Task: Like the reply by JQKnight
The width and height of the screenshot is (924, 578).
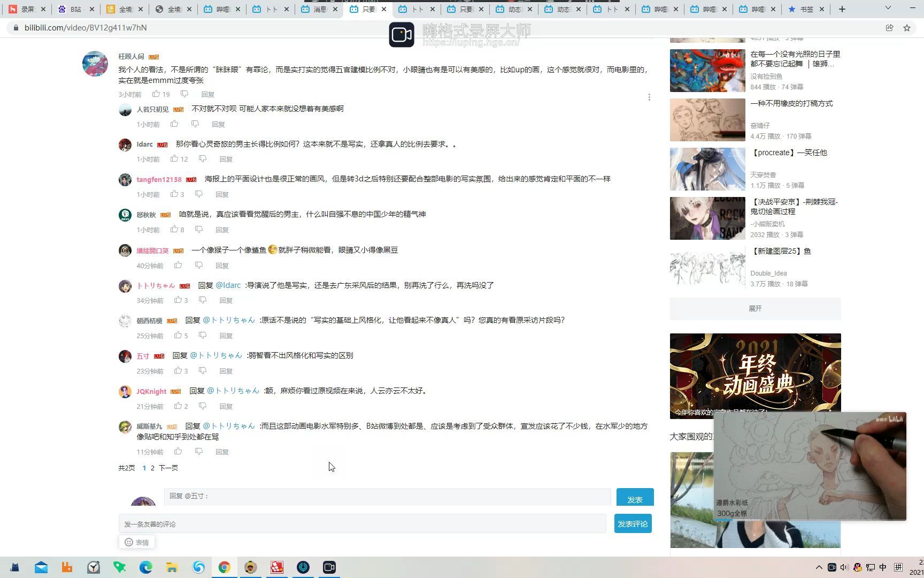Action: tap(178, 406)
